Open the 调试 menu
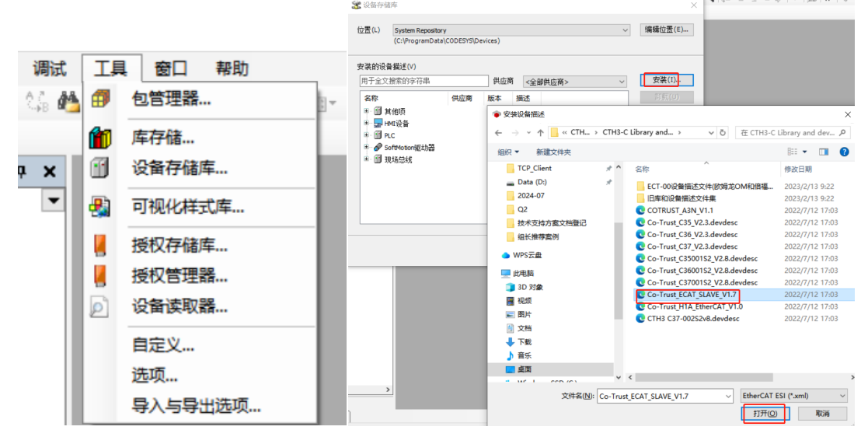The image size is (868, 437). [50, 68]
